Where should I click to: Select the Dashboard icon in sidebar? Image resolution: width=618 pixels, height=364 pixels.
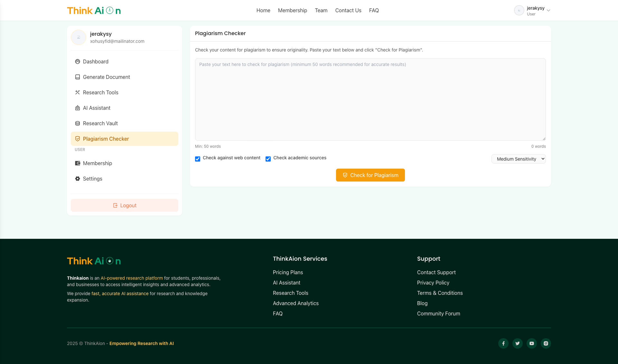pyautogui.click(x=77, y=61)
